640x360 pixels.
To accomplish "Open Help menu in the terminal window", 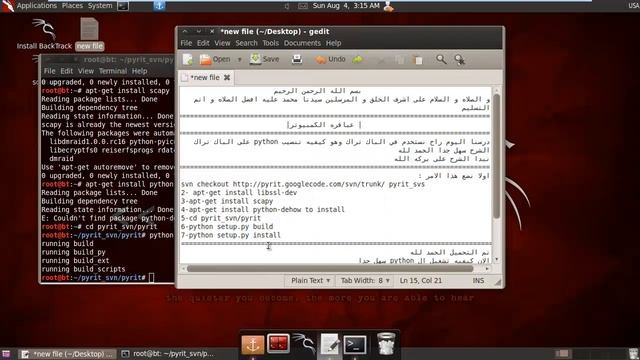I will (139, 71).
